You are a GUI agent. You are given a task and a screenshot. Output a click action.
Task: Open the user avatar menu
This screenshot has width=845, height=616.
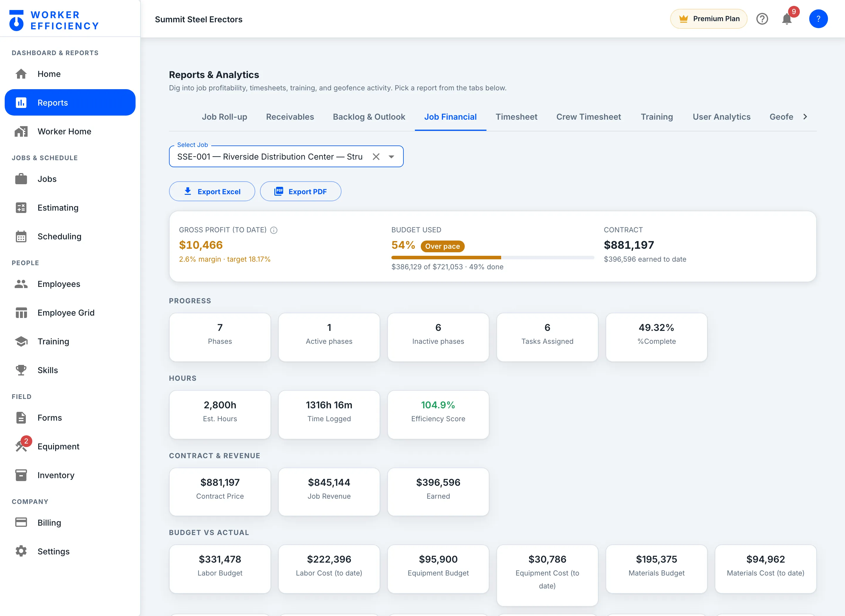(818, 19)
